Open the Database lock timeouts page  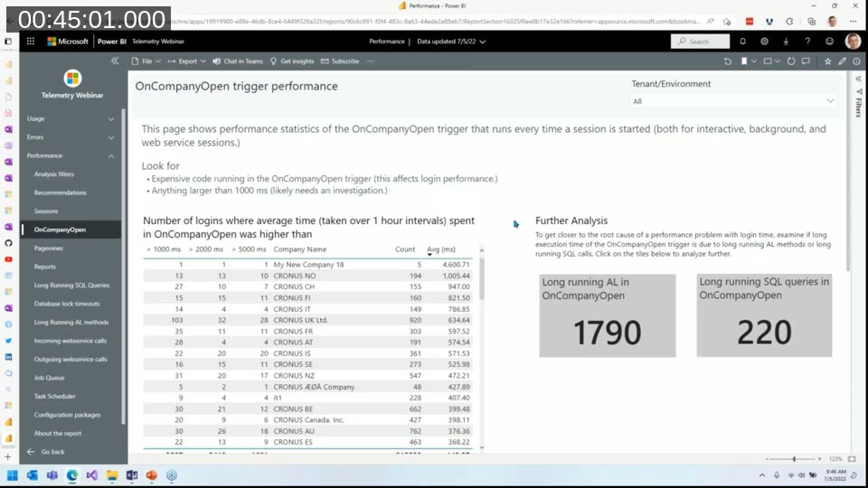[67, 304]
